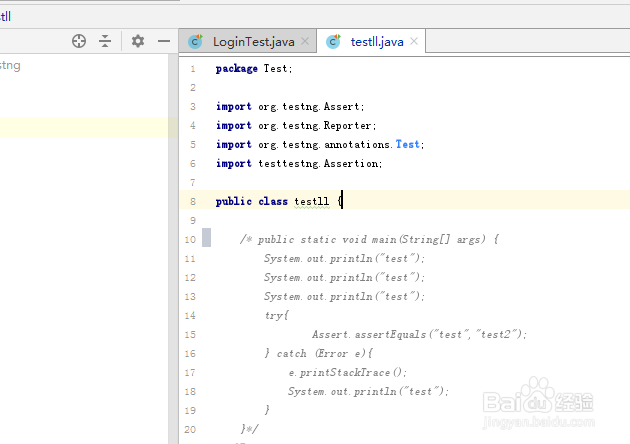Image resolution: width=630 pixels, height=444 pixels.
Task: Close the testll.java tab
Action: pos(414,41)
